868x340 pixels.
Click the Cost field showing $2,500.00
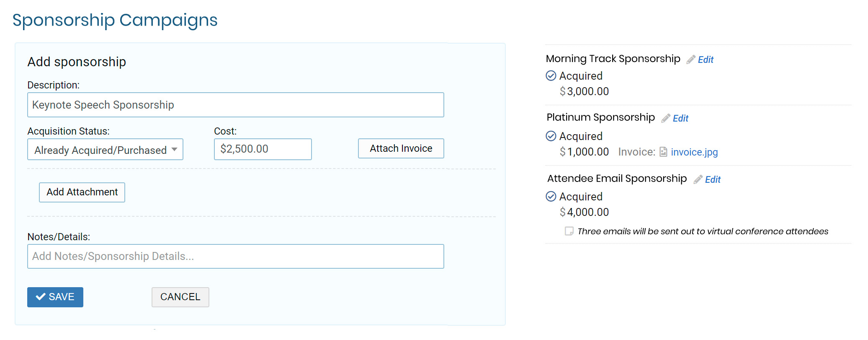263,149
